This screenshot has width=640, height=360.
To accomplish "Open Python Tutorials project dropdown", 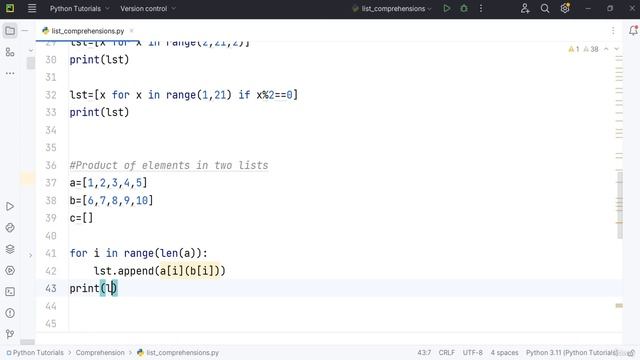I will [x=80, y=8].
